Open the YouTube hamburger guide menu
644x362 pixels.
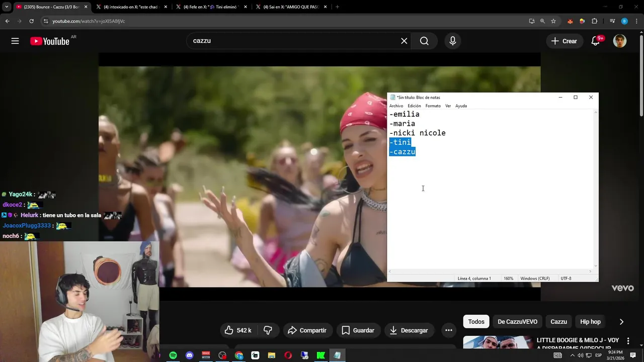[15, 41]
